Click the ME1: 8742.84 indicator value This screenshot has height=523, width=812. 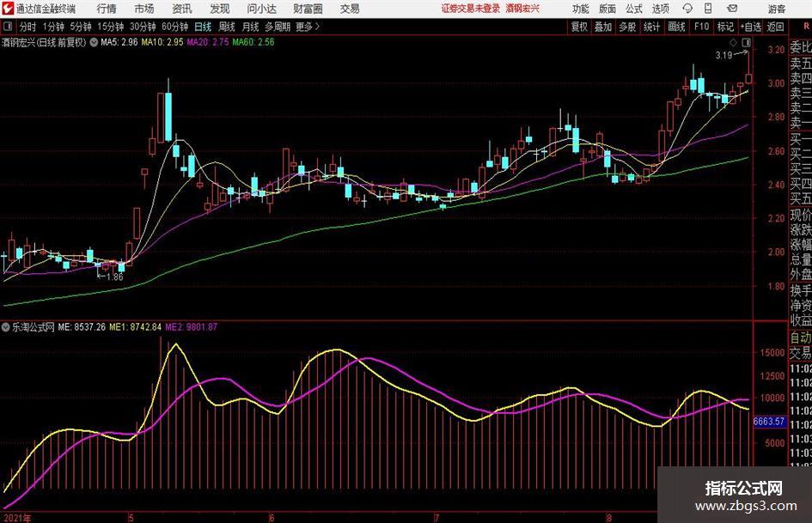click(x=135, y=327)
